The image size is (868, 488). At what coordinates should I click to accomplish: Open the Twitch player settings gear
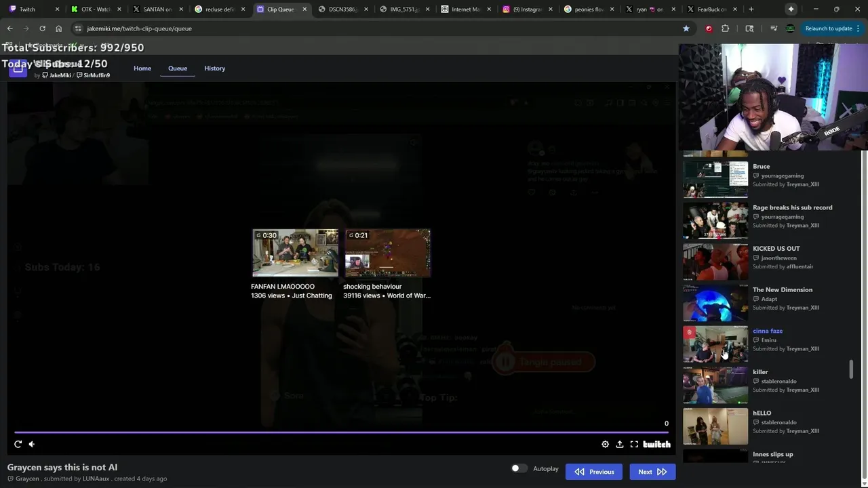tap(605, 444)
